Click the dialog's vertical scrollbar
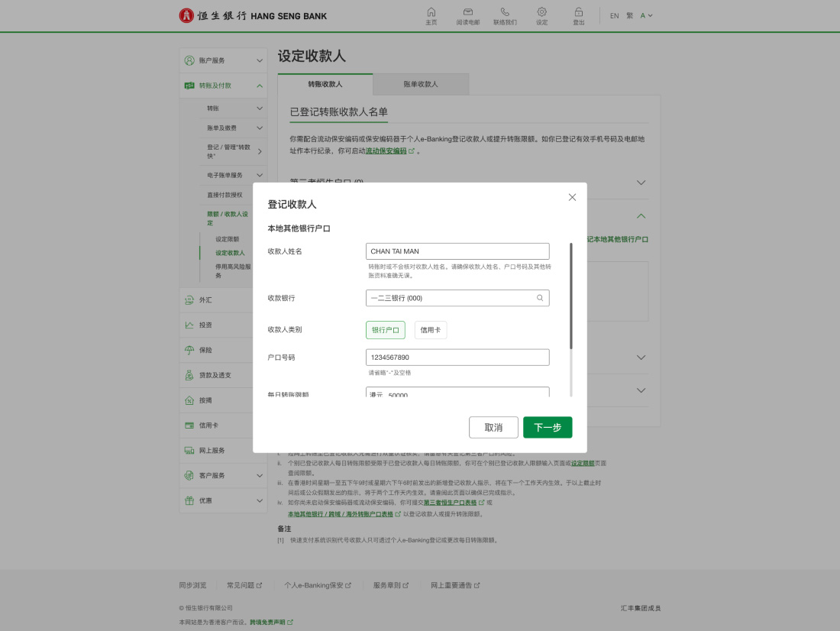The height and width of the screenshot is (631, 840). (570, 295)
